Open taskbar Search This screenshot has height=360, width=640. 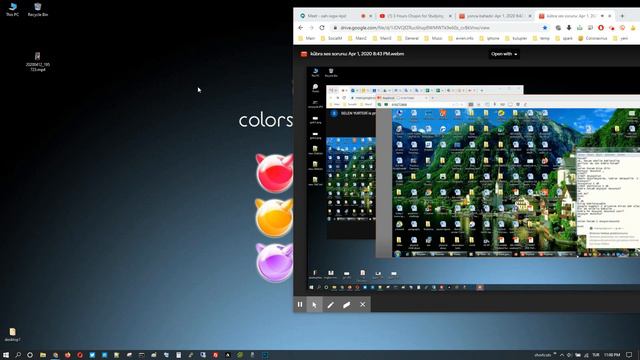[x=18, y=355]
